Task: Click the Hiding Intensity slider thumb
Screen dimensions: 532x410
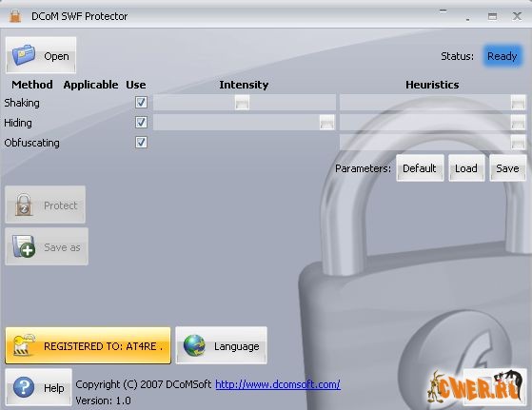Action: click(x=327, y=122)
